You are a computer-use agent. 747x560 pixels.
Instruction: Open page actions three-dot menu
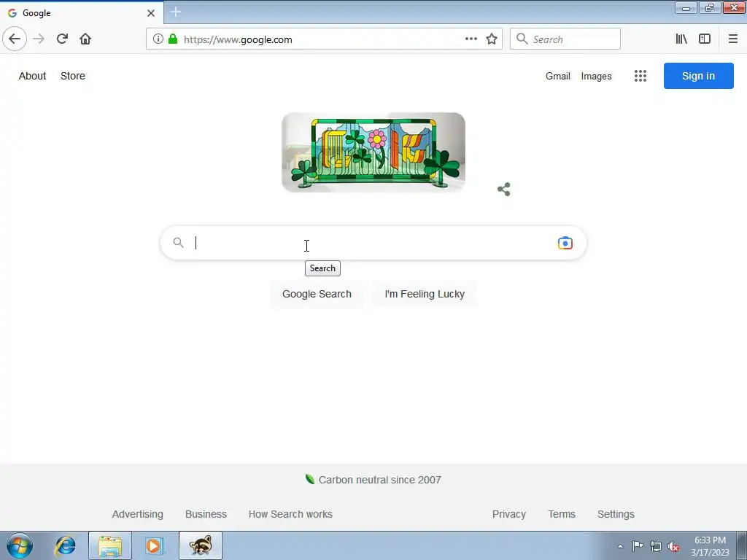click(471, 39)
